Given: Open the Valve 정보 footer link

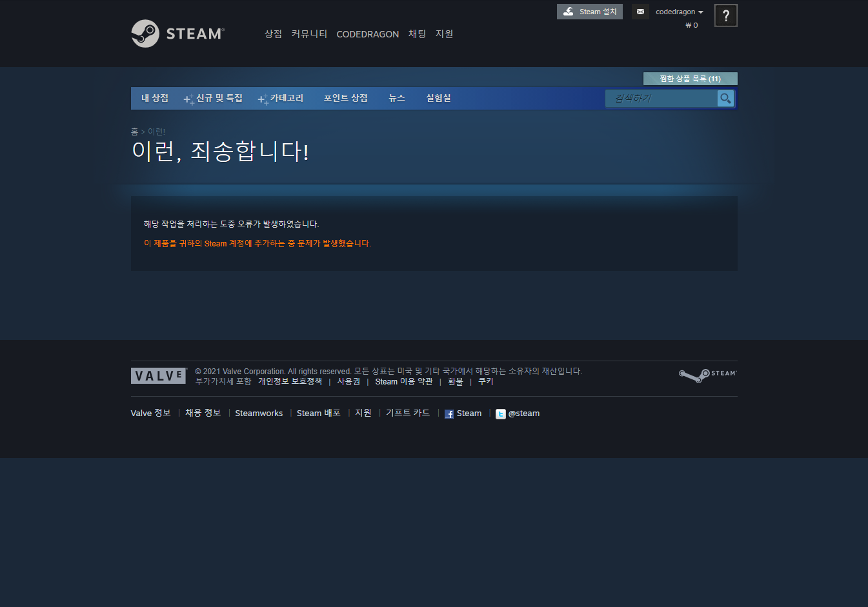Looking at the screenshot, I should click(x=151, y=413).
